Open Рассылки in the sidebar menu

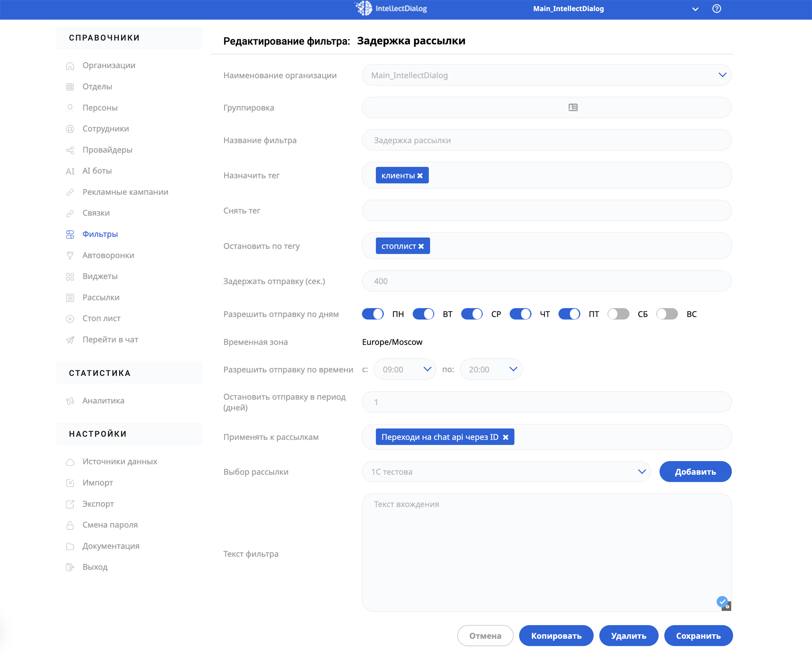(x=101, y=298)
